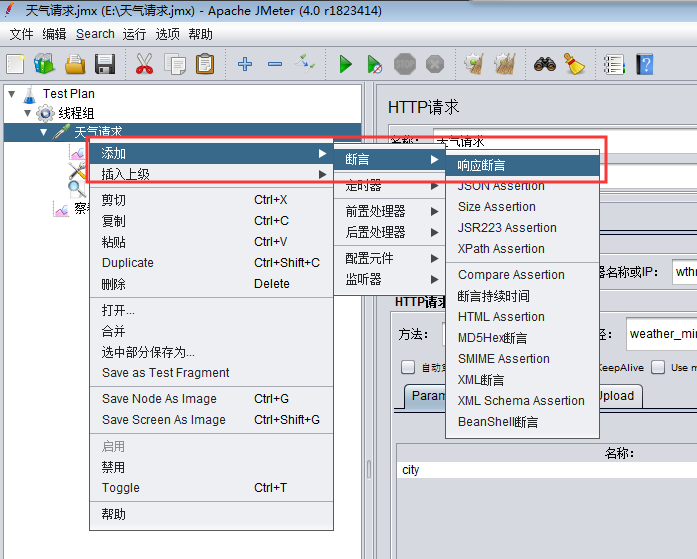
Task: Click the Open file folder icon
Action: 75,64
